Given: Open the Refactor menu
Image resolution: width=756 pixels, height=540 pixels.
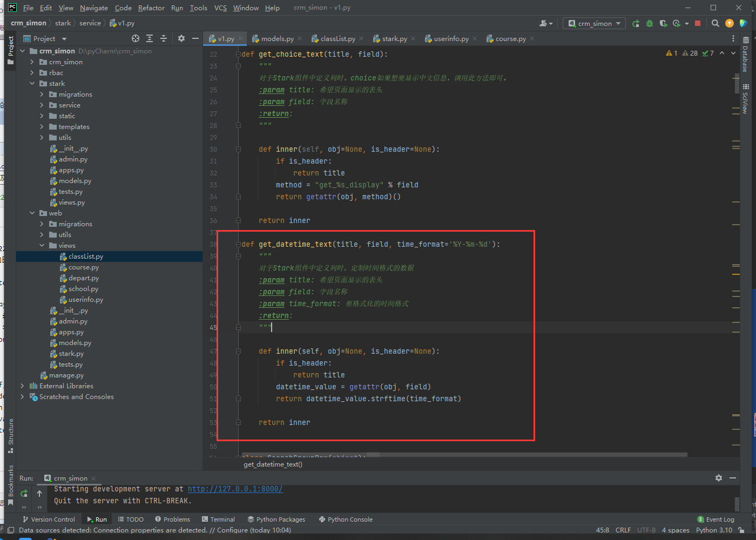Looking at the screenshot, I should coord(151,8).
